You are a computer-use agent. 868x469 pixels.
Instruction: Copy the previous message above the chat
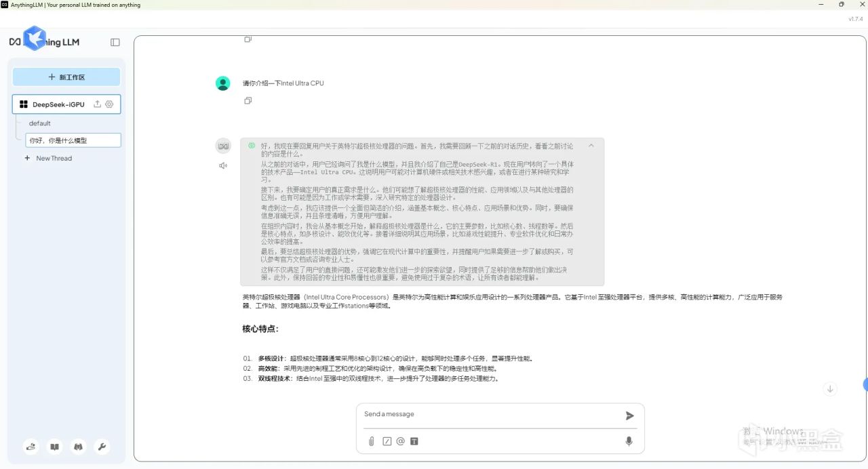pos(248,39)
